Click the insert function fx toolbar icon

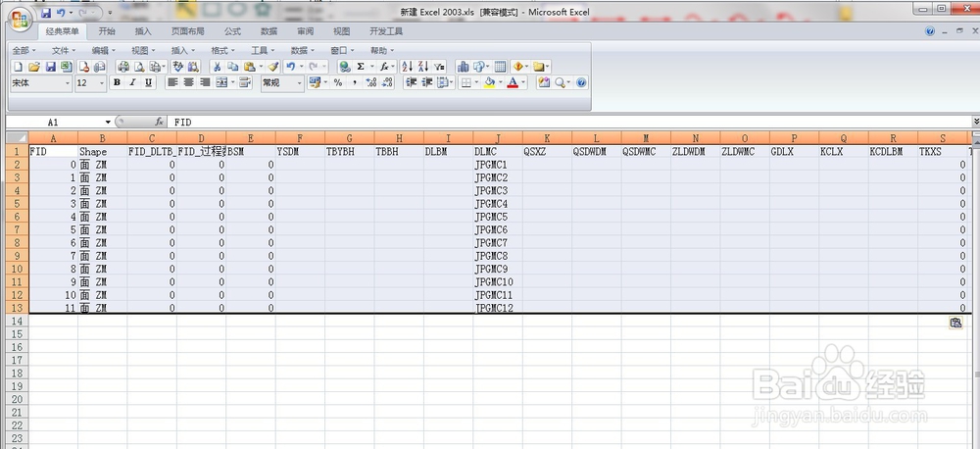384,67
